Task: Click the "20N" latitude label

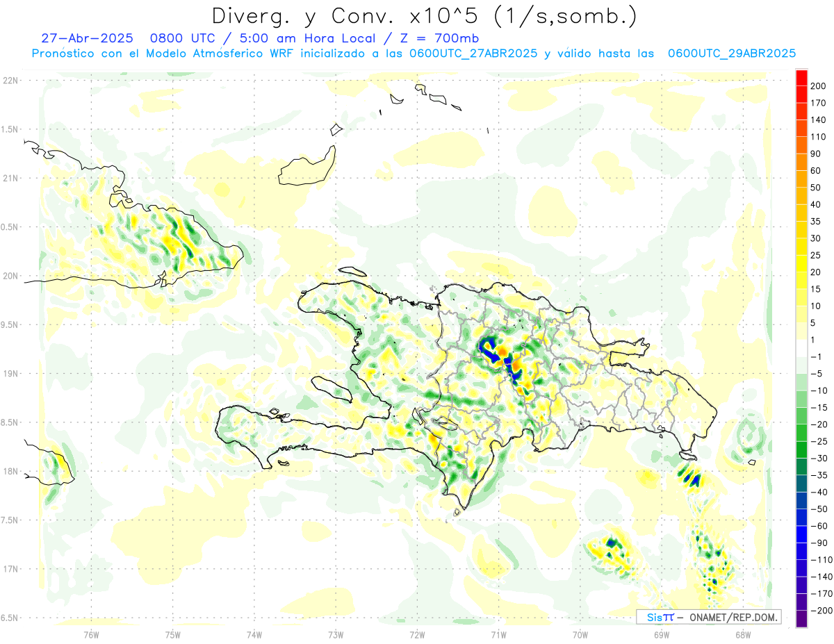Action: (10, 276)
